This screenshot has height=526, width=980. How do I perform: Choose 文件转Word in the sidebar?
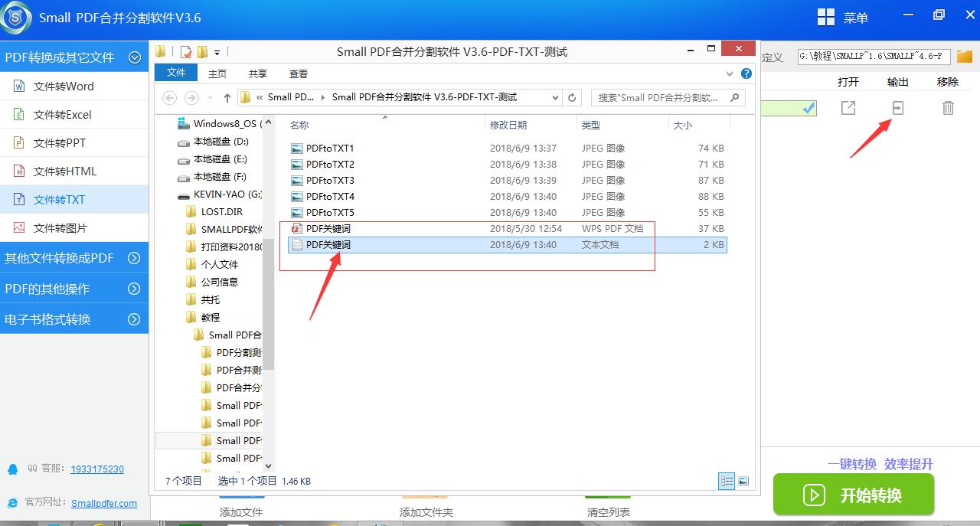[x=74, y=86]
